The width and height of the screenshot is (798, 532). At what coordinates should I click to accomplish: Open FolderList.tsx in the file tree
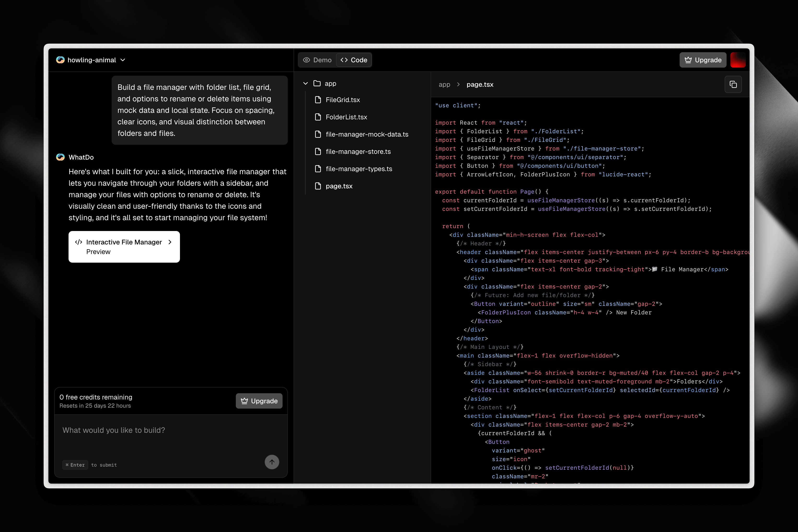pos(346,117)
